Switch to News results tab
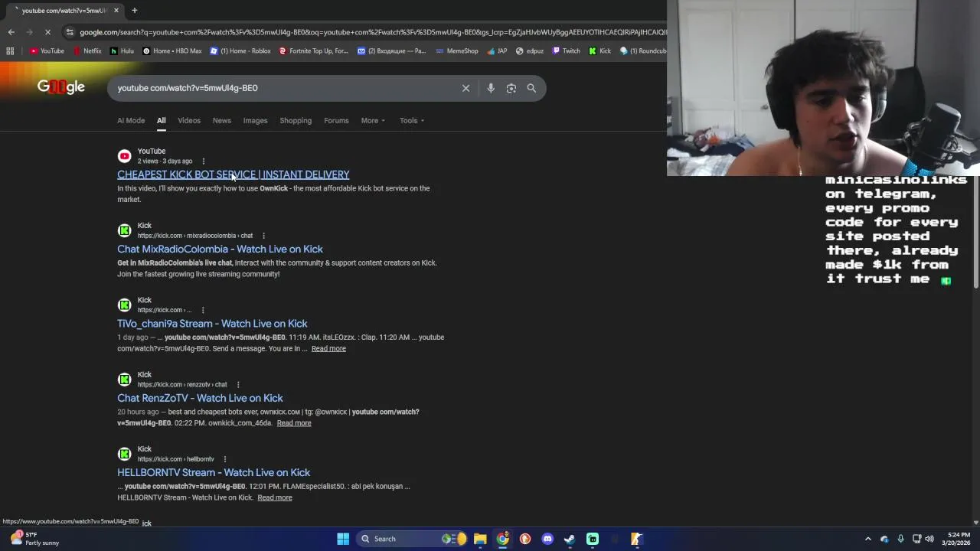Viewport: 980px width, 551px height. click(221, 120)
